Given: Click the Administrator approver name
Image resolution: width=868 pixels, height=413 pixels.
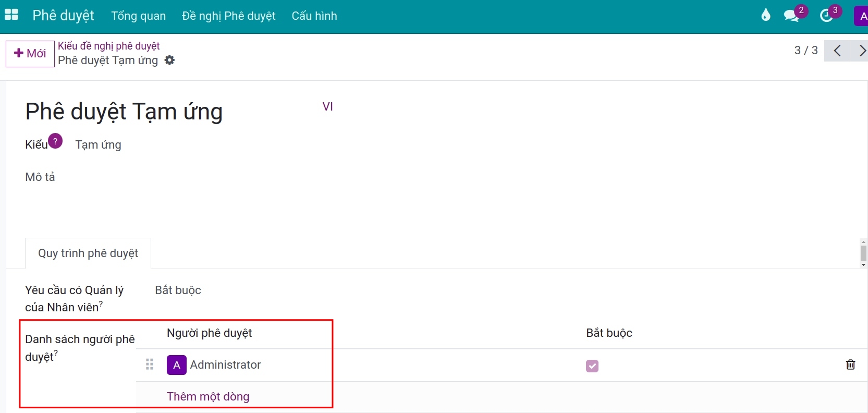Looking at the screenshot, I should pos(225,365).
